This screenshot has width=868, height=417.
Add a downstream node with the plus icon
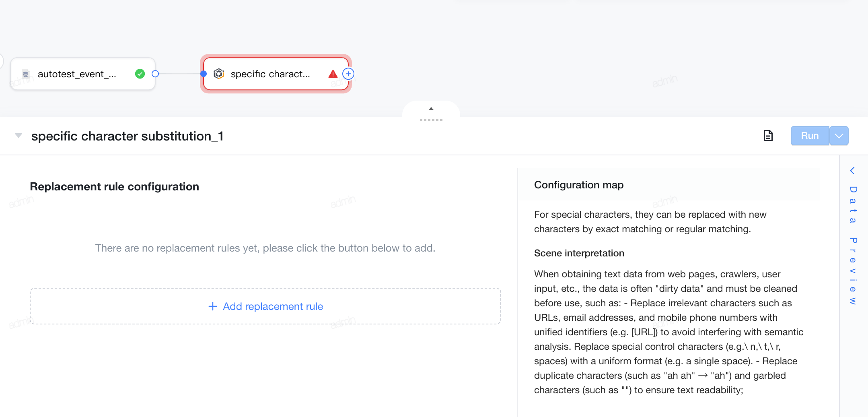(x=348, y=74)
